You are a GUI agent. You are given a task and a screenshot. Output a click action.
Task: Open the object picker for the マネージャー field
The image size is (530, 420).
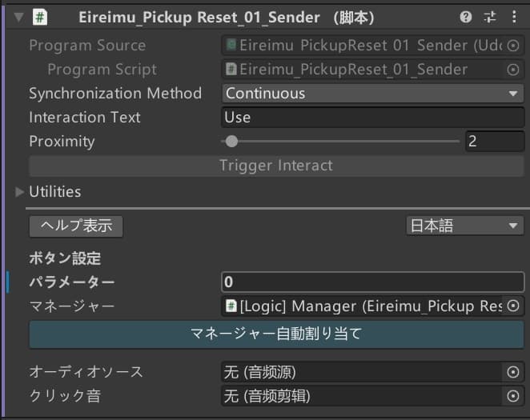[513, 306]
